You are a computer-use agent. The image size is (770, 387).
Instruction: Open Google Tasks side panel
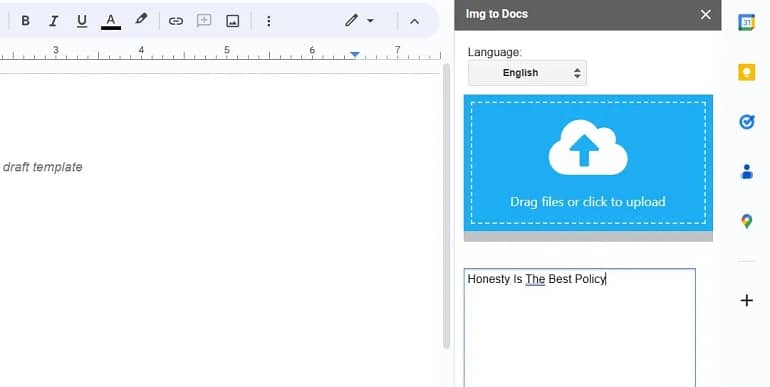(x=746, y=121)
